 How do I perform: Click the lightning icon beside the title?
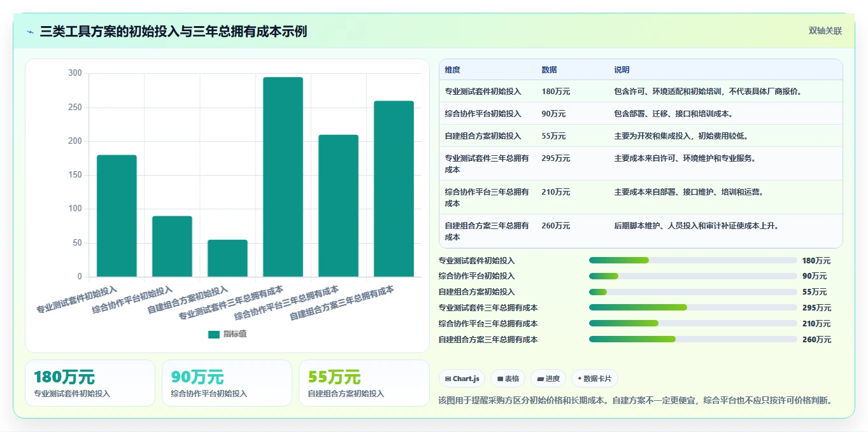tap(31, 32)
